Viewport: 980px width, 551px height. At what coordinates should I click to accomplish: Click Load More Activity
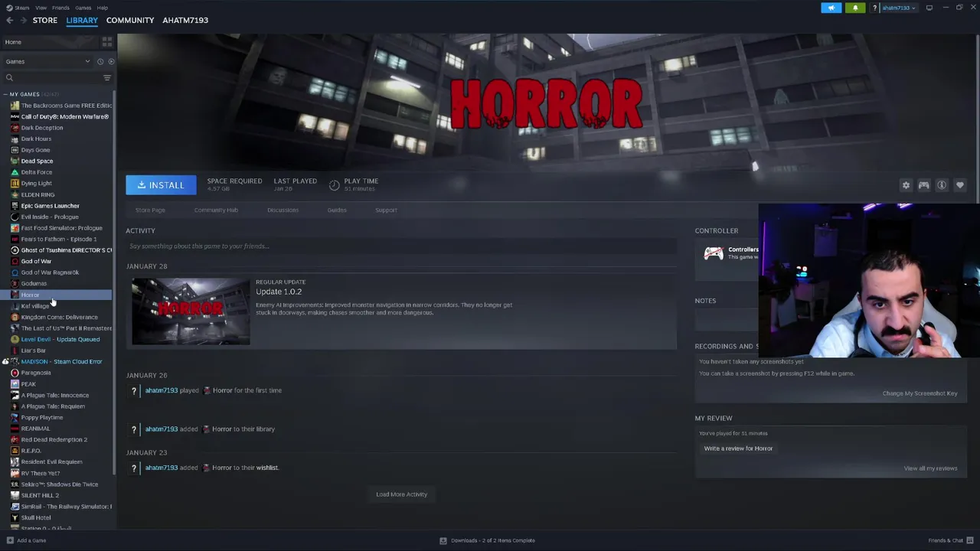pos(401,494)
